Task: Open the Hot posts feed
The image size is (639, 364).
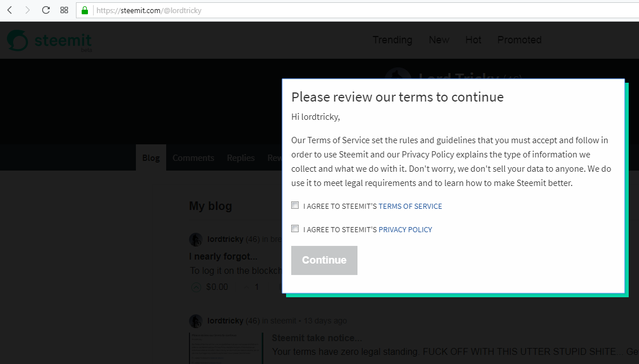Action: [473, 40]
